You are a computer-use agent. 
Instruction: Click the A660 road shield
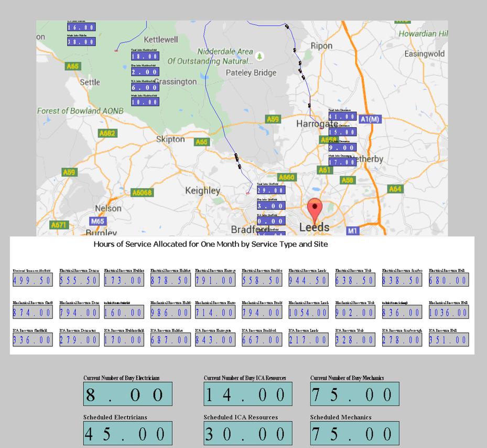click(287, 177)
